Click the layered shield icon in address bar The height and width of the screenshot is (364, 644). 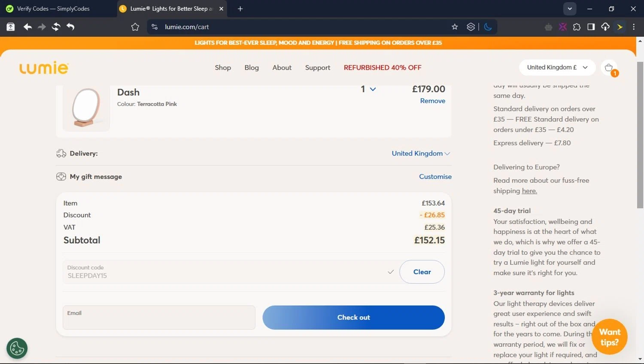(x=471, y=27)
